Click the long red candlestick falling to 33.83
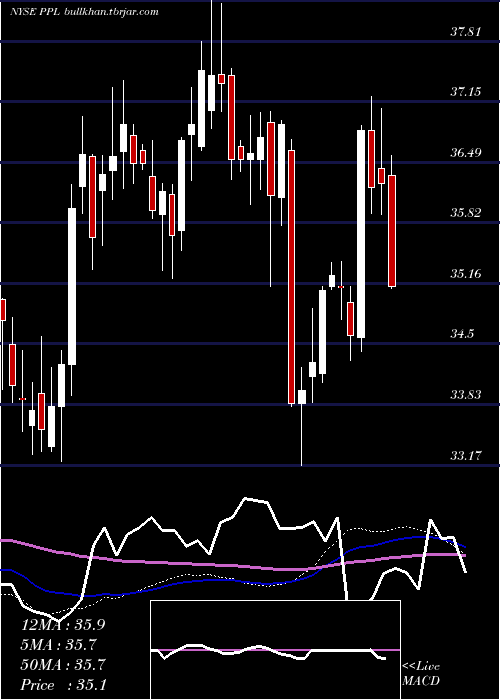Viewport: 500px width, 700px height. click(292, 277)
